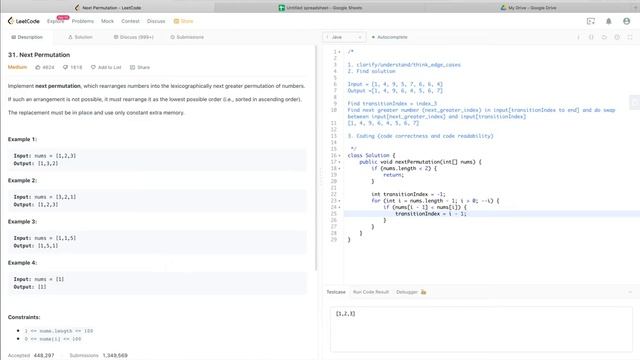Click the Share icon under the title
This screenshot has height=360, width=640.
pyautogui.click(x=132, y=67)
